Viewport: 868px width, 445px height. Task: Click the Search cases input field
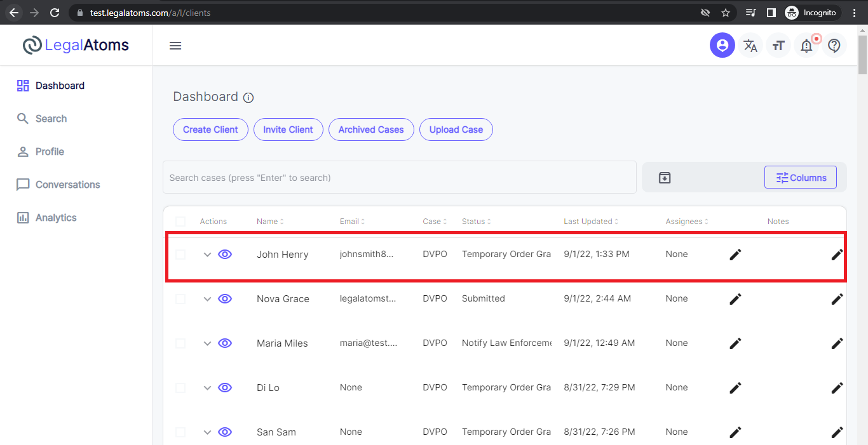tap(399, 178)
